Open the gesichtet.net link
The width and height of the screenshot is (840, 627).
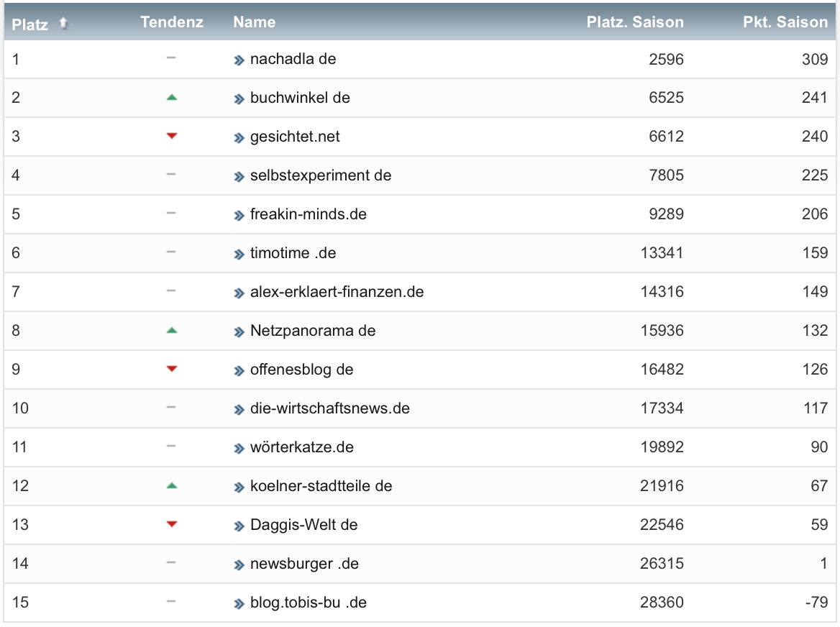(295, 137)
